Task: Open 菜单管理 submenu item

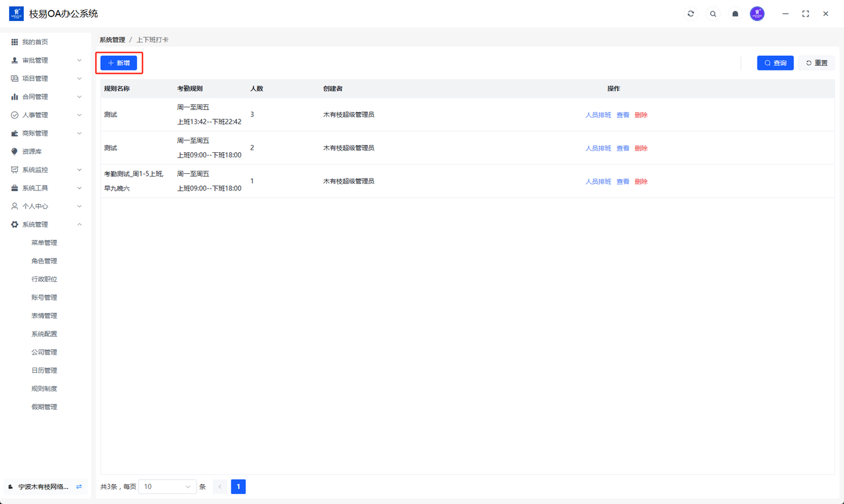Action: click(x=44, y=243)
